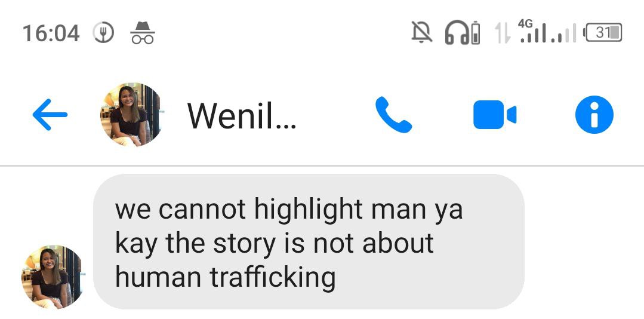Start a voice call with Wenil
This screenshot has height=319, width=644.
tap(393, 115)
